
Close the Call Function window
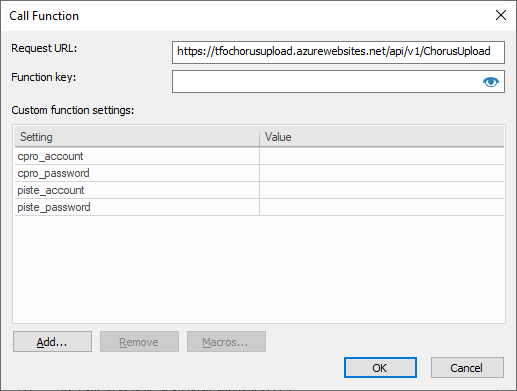501,15
